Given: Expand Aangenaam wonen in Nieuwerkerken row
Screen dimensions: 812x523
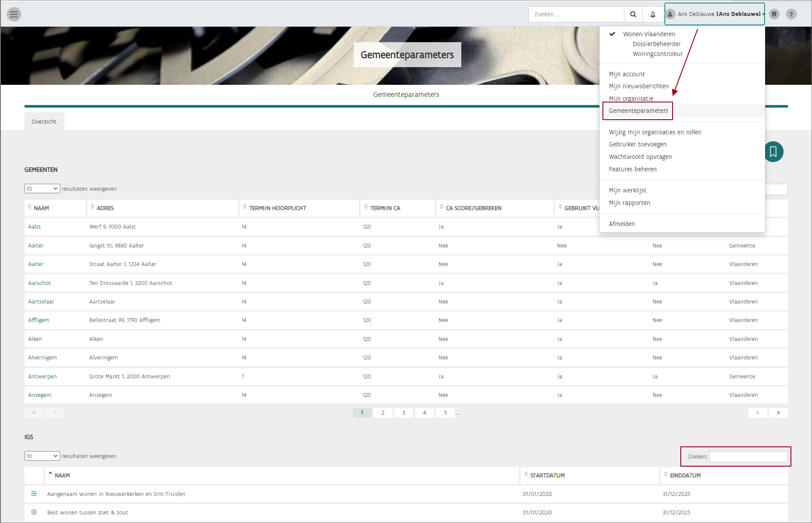Looking at the screenshot, I should (x=34, y=494).
